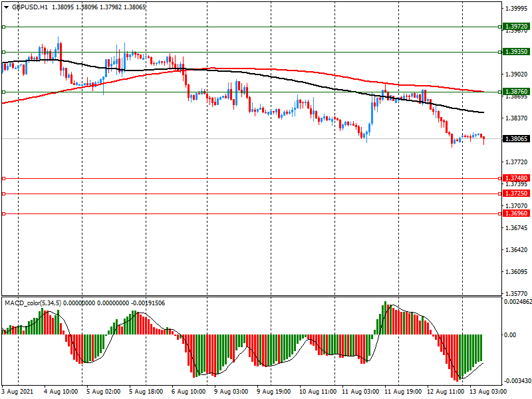Click the 5 Aug 02:00 time label
Screen dimensions: 532x399
click(x=104, y=392)
